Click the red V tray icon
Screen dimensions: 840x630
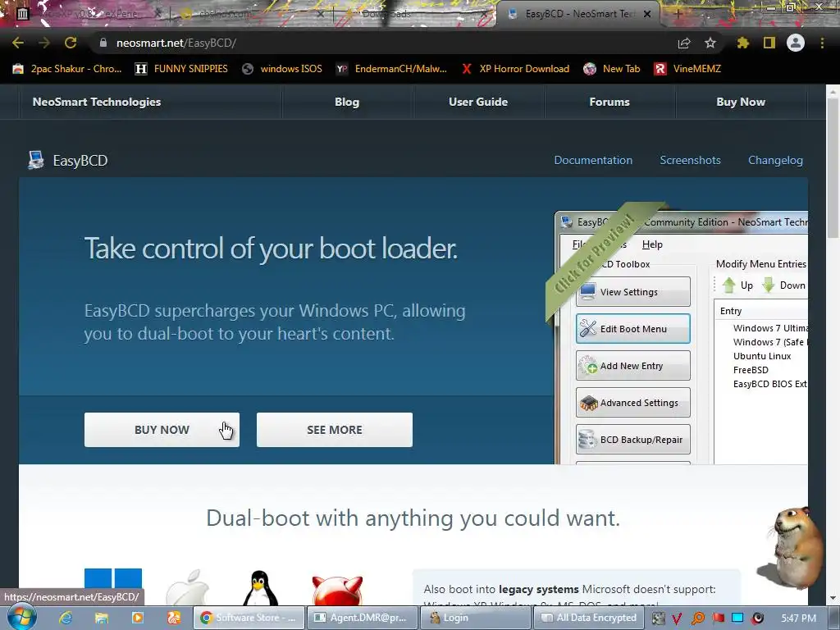677,619
